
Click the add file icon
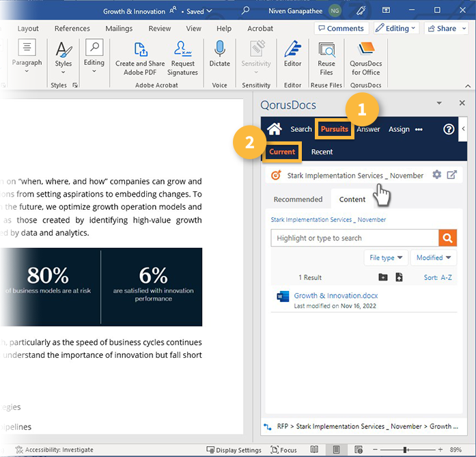click(399, 277)
